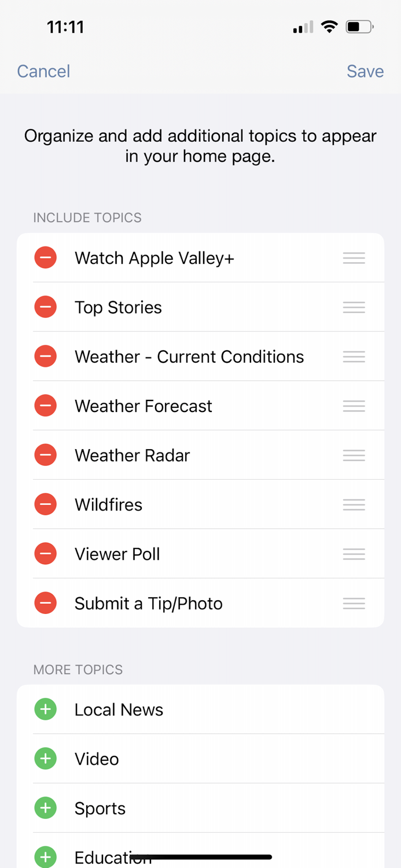Image resolution: width=401 pixels, height=868 pixels.
Task: Remove Weather - Current Conditions topic
Action: click(45, 356)
